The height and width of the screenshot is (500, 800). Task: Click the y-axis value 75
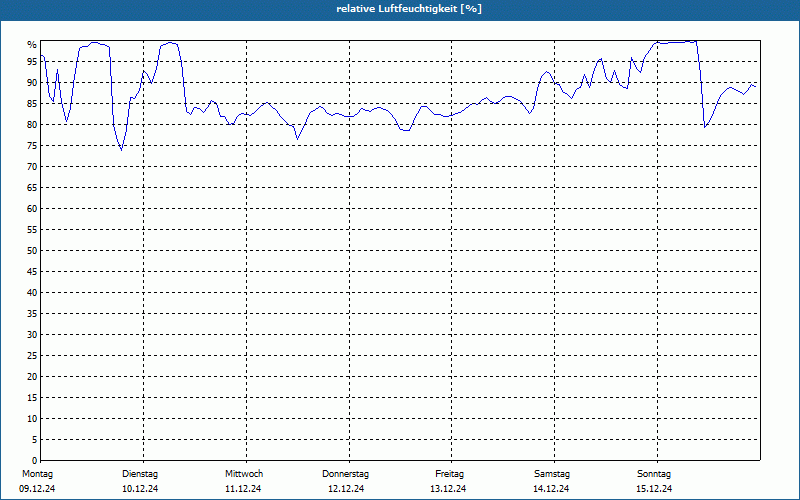(32, 146)
